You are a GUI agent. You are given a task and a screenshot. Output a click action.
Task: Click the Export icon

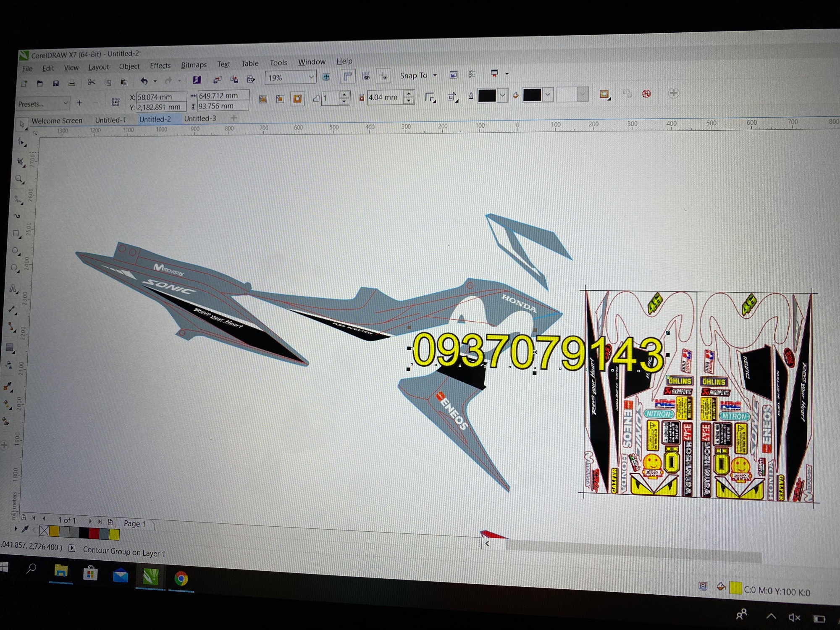pos(234,79)
